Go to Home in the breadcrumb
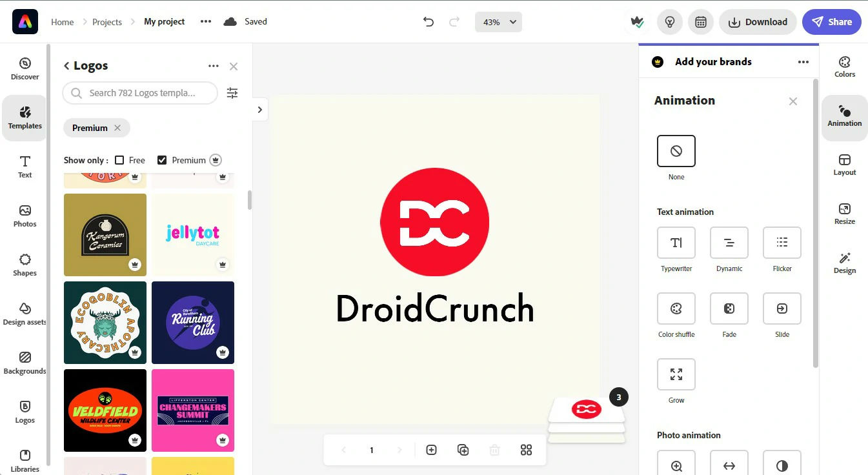This screenshot has width=868, height=475. 63,22
